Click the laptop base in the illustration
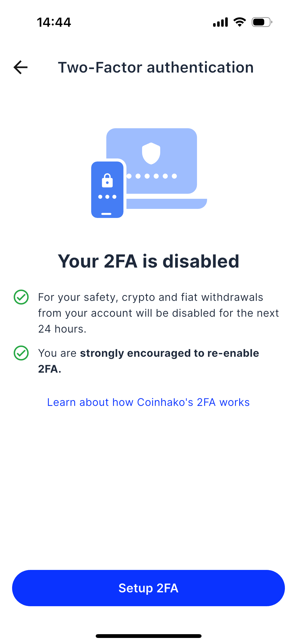297x644 pixels. pos(166,204)
